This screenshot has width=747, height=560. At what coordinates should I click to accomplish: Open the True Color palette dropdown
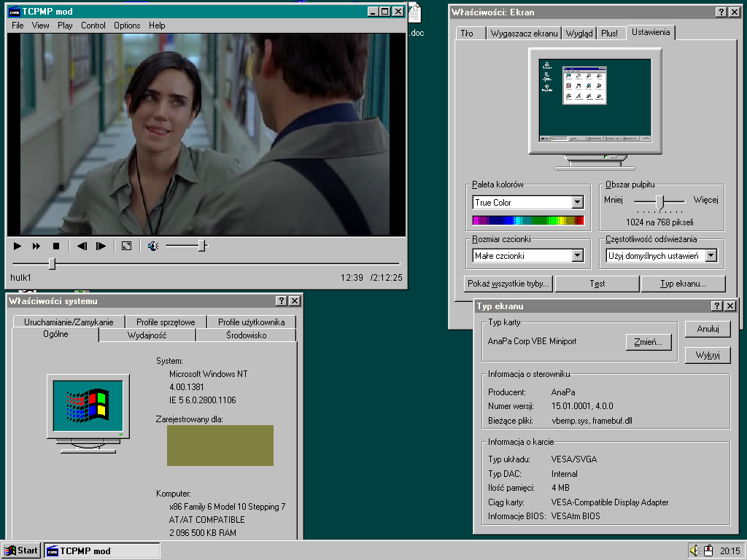coord(578,203)
